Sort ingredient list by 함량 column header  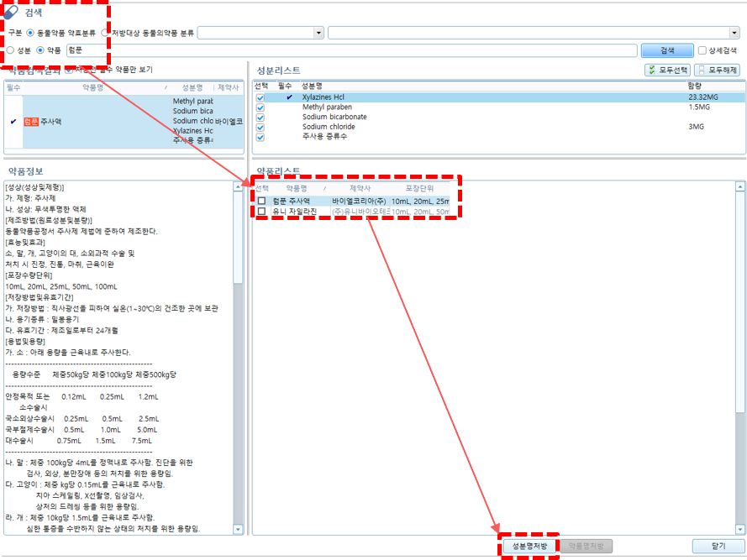click(x=694, y=86)
